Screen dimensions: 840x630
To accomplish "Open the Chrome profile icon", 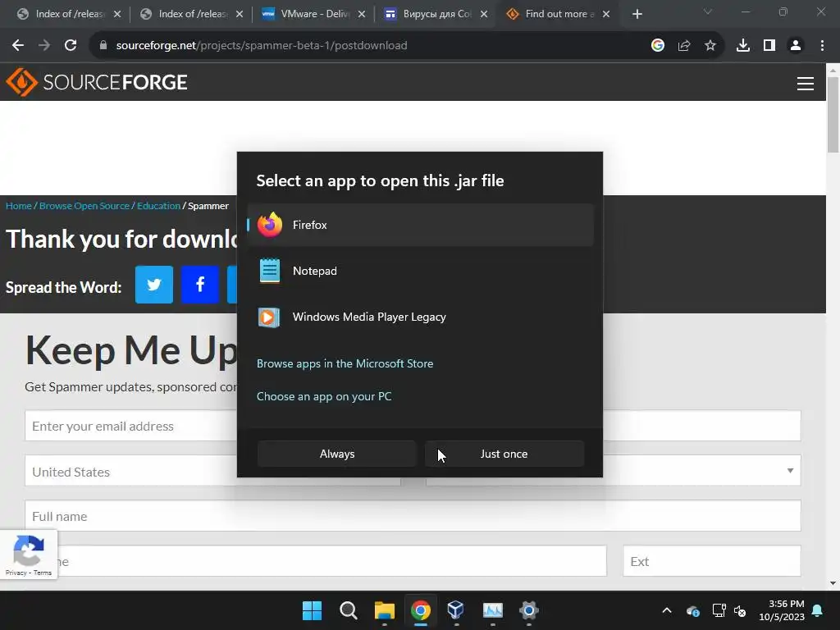I will [x=796, y=46].
